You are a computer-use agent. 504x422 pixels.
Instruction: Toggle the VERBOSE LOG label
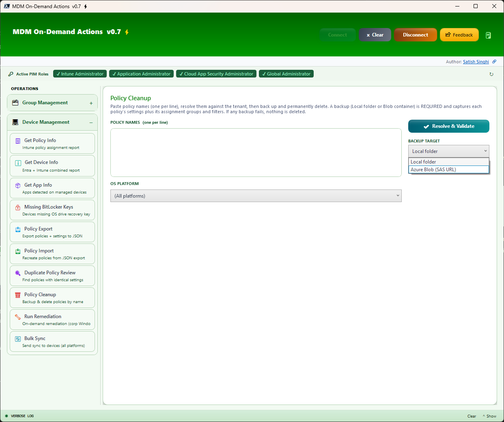click(22, 416)
